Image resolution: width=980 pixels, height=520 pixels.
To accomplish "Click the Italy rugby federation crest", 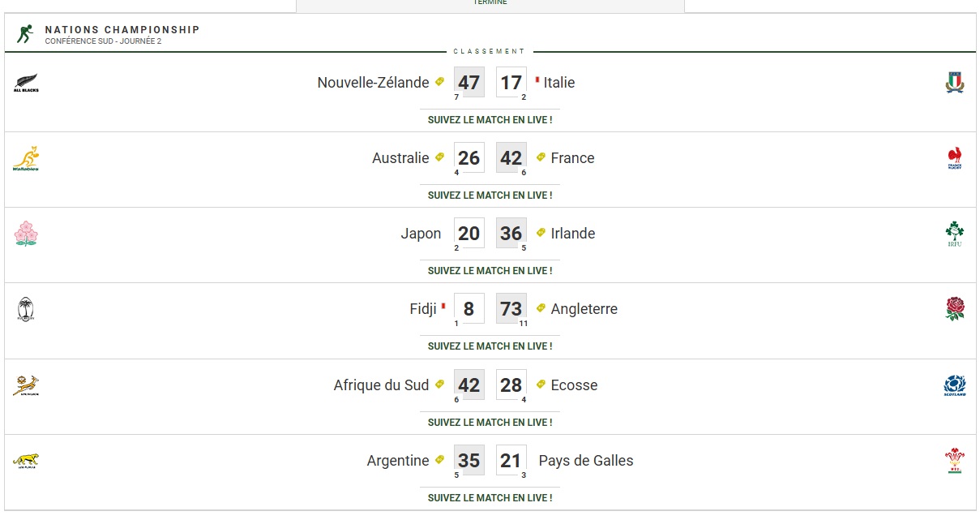I will pos(955,82).
